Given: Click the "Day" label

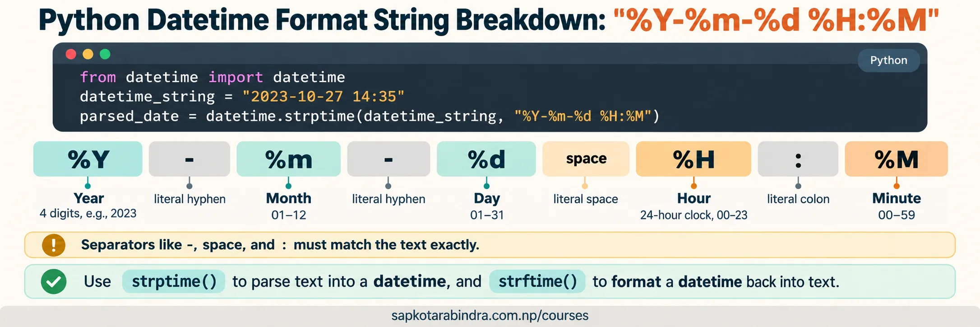Looking at the screenshot, I should (487, 198).
